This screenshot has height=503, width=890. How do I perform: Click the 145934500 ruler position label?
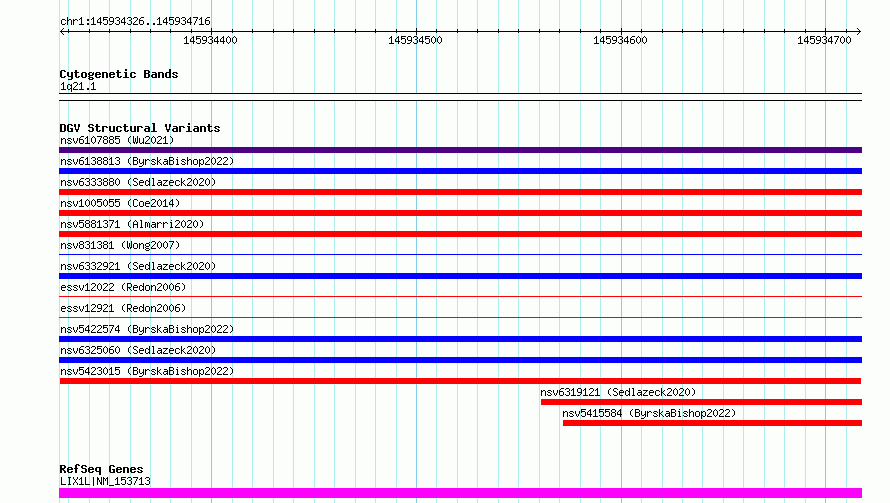(415, 40)
